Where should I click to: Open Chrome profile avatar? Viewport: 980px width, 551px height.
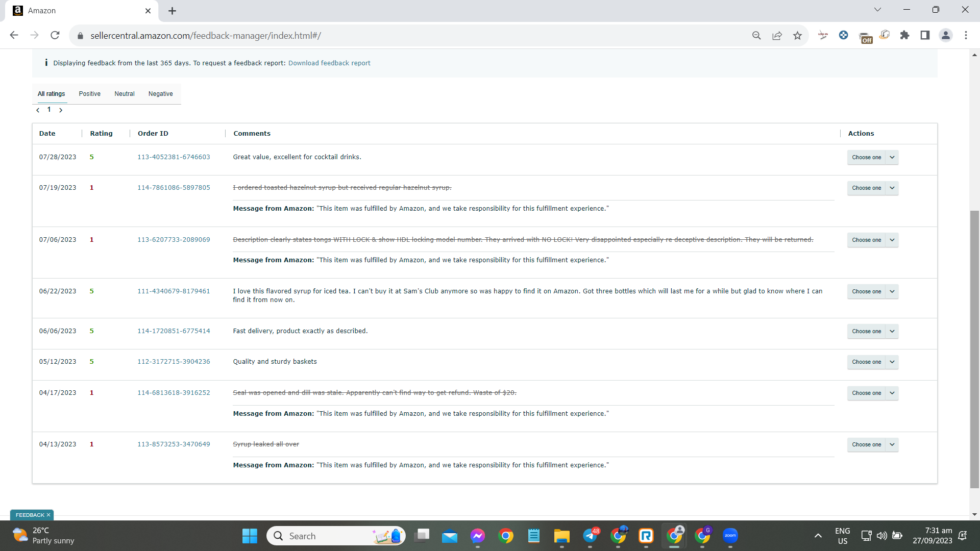(x=945, y=35)
